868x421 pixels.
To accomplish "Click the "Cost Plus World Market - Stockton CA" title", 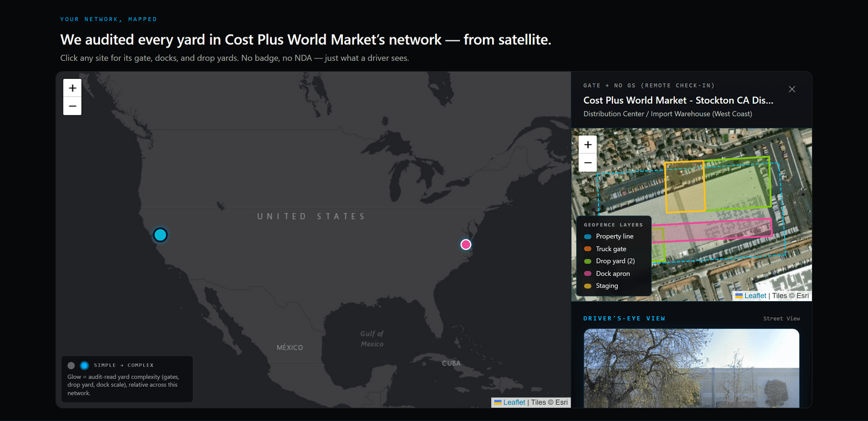I will click(678, 101).
